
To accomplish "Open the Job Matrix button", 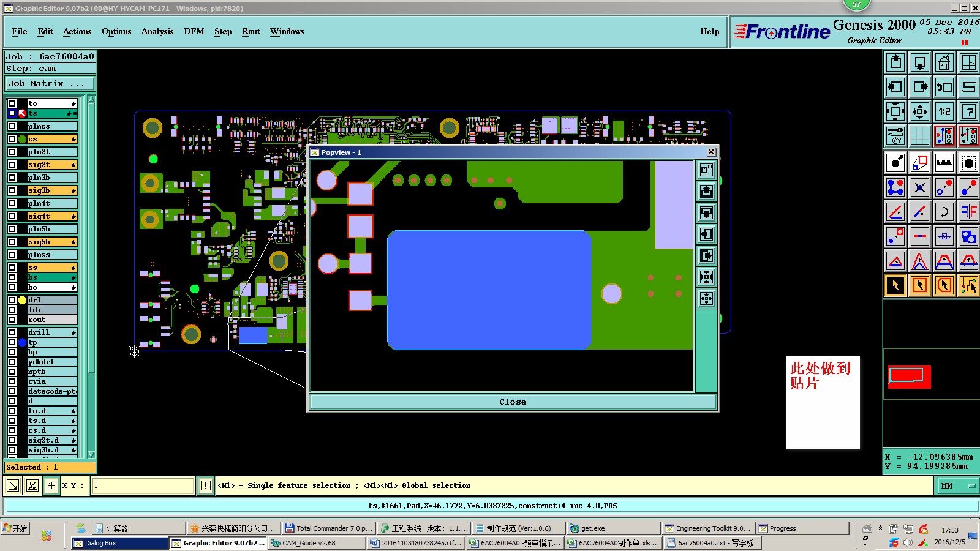I will tap(50, 83).
